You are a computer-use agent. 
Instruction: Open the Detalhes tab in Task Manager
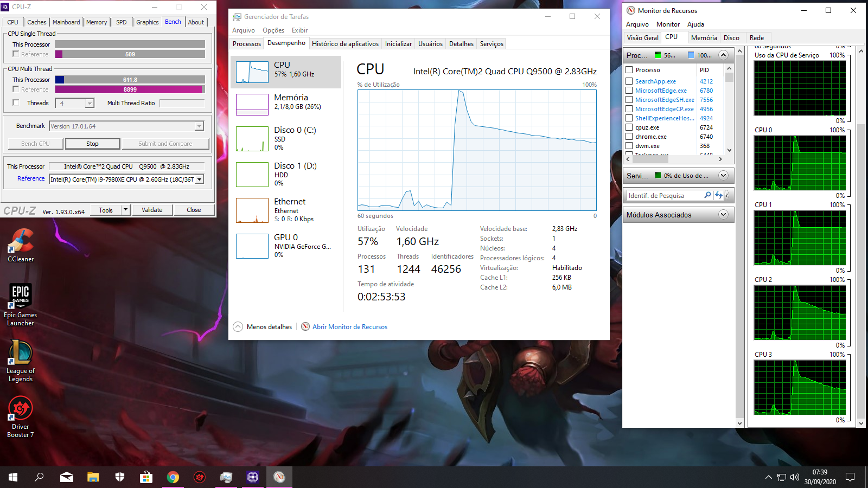(461, 44)
